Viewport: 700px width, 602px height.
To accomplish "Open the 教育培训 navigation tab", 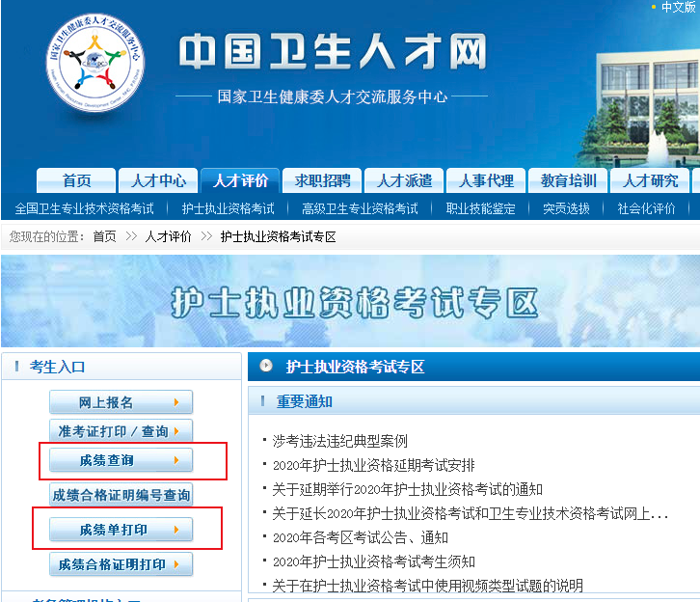I will (x=568, y=180).
